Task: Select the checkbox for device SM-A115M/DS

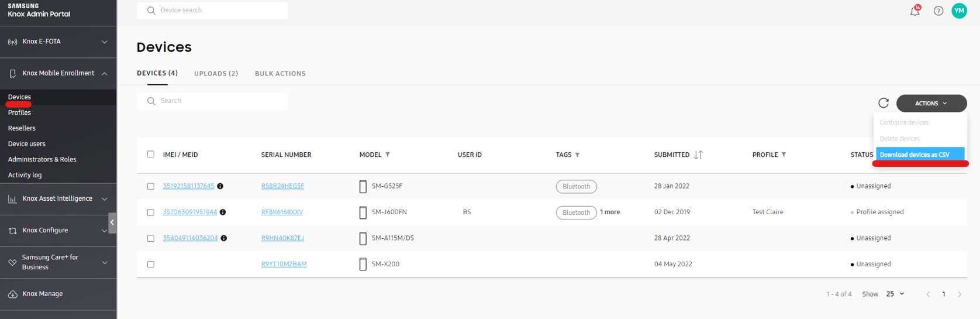Action: tap(151, 238)
